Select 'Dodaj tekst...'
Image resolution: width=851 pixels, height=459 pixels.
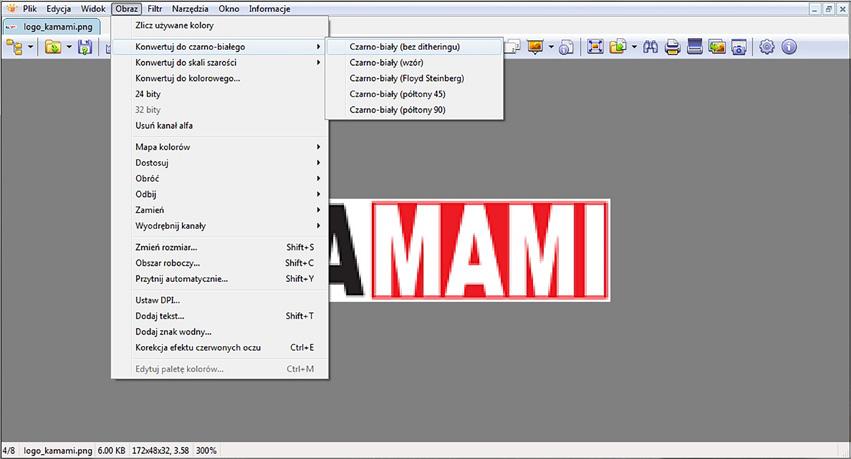click(220, 316)
